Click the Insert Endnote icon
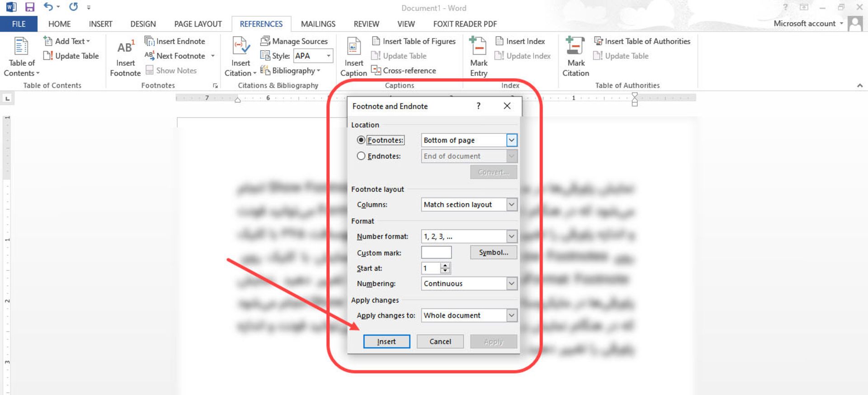Image resolution: width=868 pixels, height=395 pixels. [x=149, y=41]
